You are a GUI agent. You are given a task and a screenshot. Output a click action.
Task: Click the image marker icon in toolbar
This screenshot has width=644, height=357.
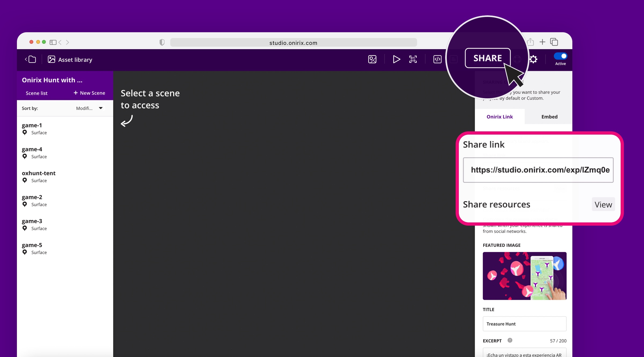click(372, 59)
